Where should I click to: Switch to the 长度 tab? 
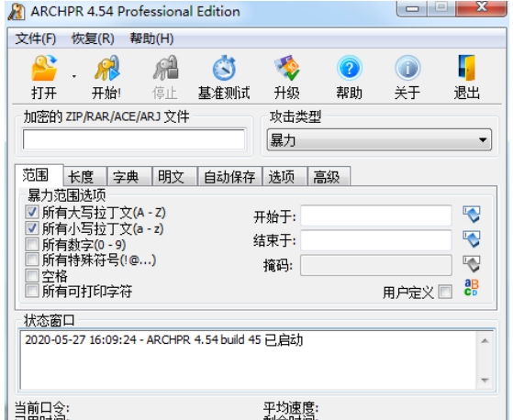(84, 177)
